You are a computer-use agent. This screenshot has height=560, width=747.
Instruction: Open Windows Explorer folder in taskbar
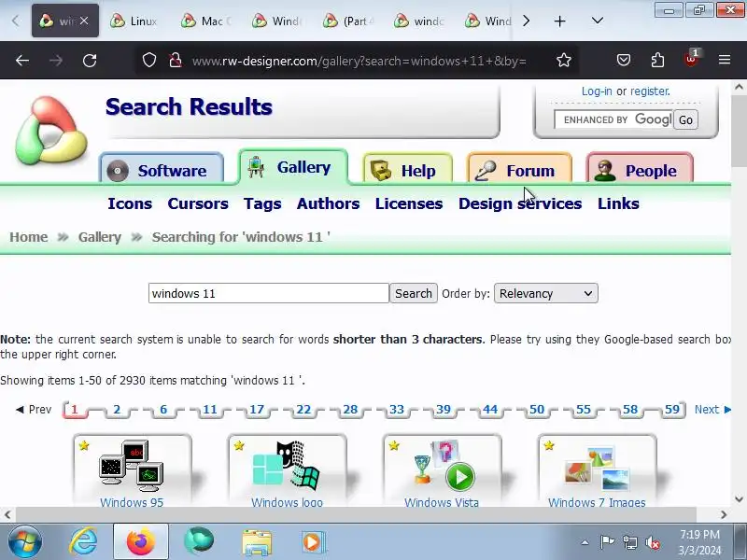(x=257, y=542)
